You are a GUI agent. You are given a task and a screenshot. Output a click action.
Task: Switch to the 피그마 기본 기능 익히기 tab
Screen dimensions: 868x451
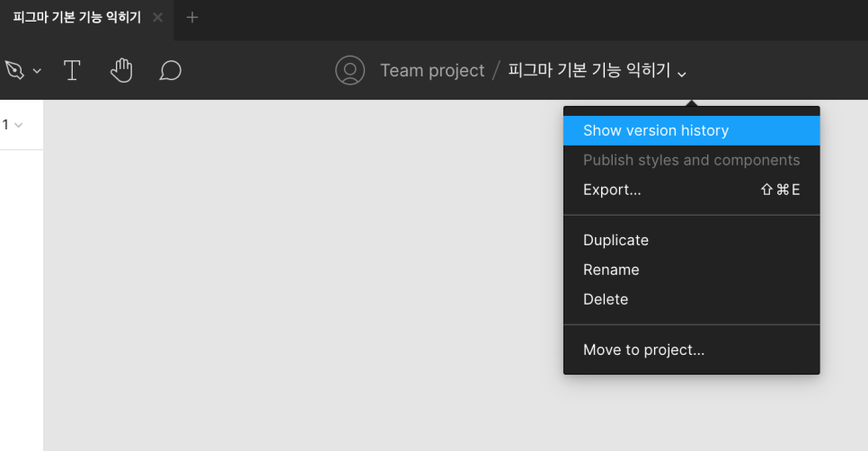(77, 17)
